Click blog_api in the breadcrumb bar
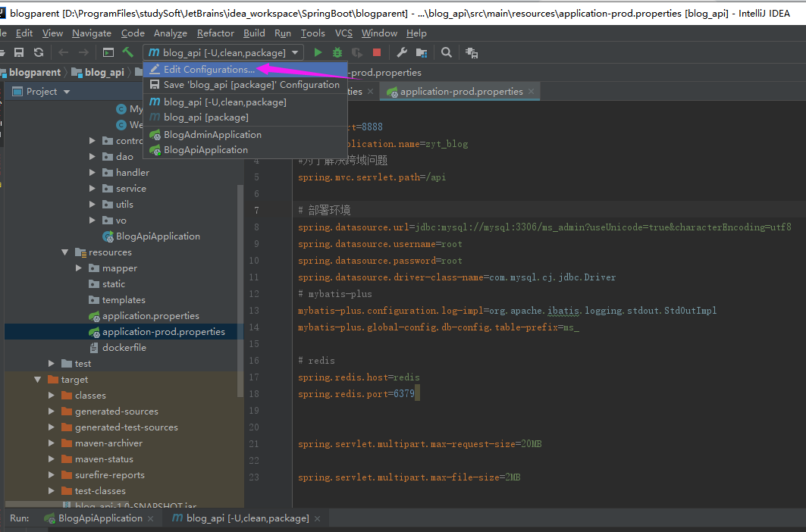The image size is (806, 532). [x=105, y=73]
